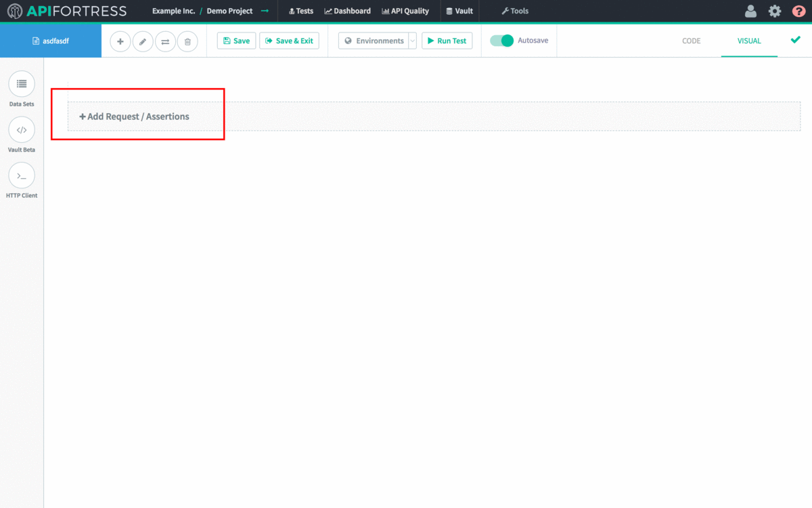This screenshot has width=812, height=508.
Task: Add a new component with the plus icon
Action: pos(120,41)
